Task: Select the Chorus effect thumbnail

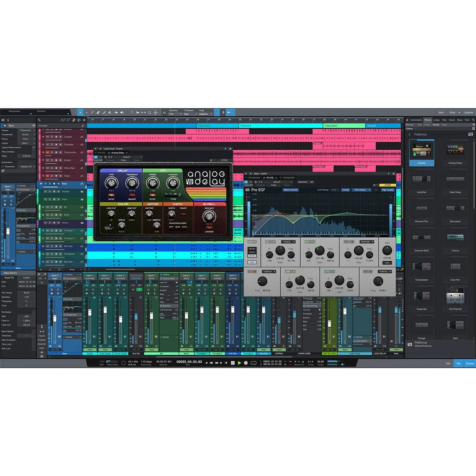Action: coord(455,240)
